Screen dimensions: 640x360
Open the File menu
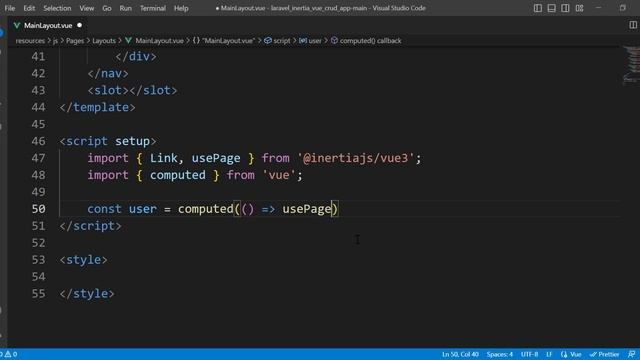pos(10,8)
